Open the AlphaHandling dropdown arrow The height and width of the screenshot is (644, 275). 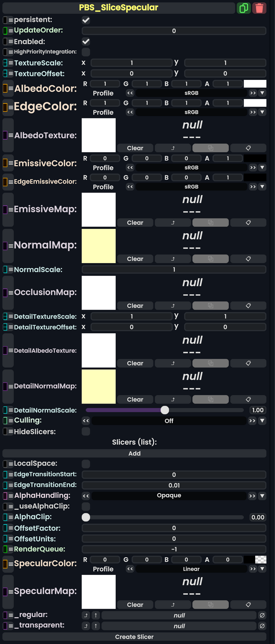pos(262,496)
